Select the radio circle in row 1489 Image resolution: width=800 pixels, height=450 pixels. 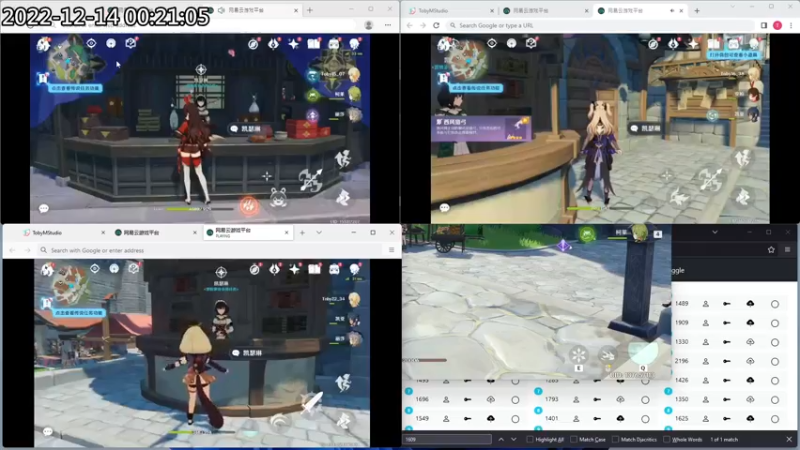[774, 304]
